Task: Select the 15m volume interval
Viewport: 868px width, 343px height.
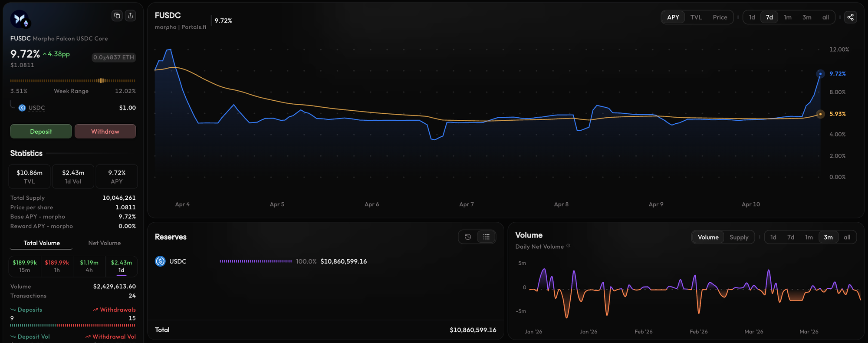Action: coord(25,266)
